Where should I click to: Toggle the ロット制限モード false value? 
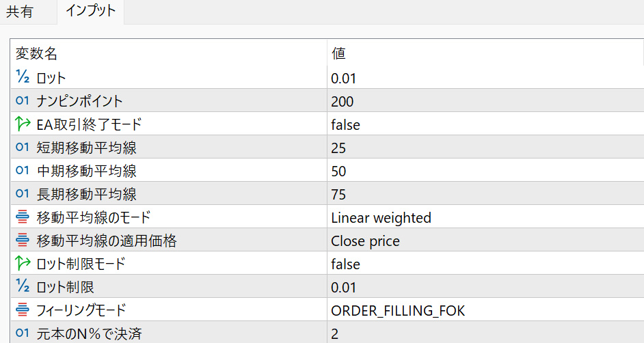pyautogui.click(x=345, y=264)
